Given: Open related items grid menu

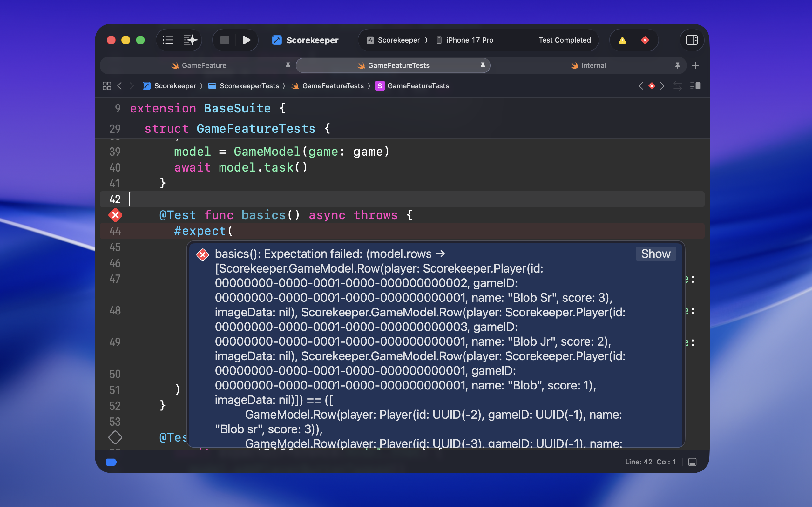Looking at the screenshot, I should [x=107, y=86].
